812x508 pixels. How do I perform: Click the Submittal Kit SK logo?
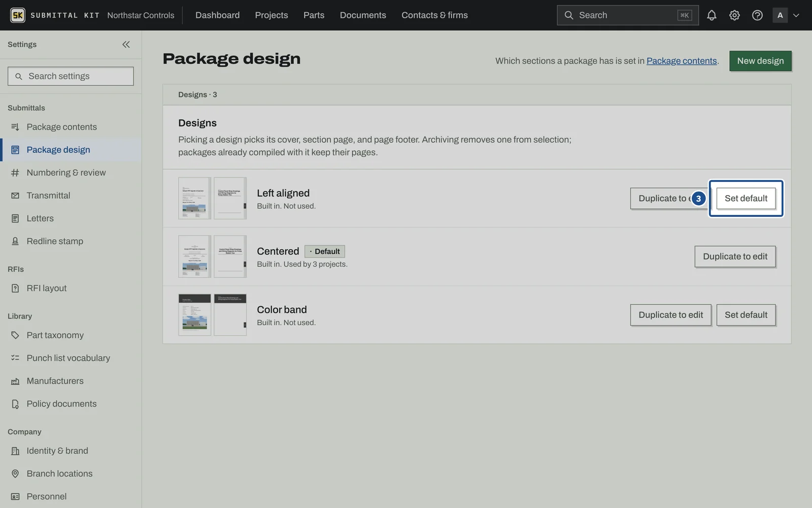tap(18, 15)
